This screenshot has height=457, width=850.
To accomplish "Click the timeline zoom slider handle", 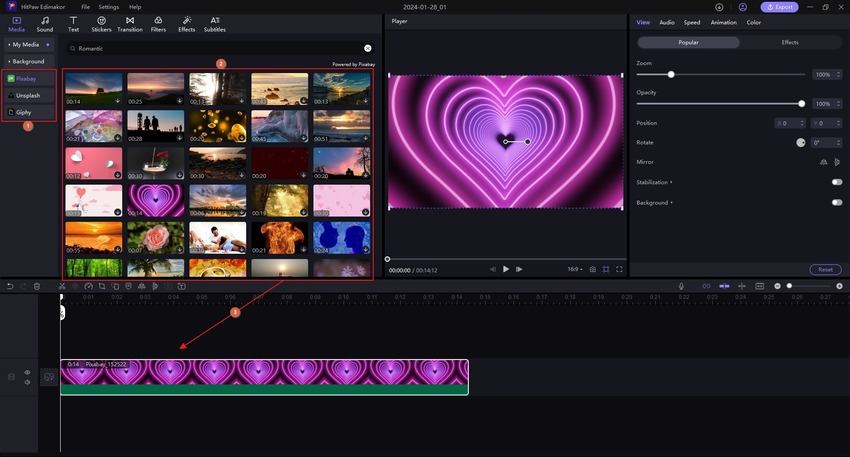I will pos(789,286).
